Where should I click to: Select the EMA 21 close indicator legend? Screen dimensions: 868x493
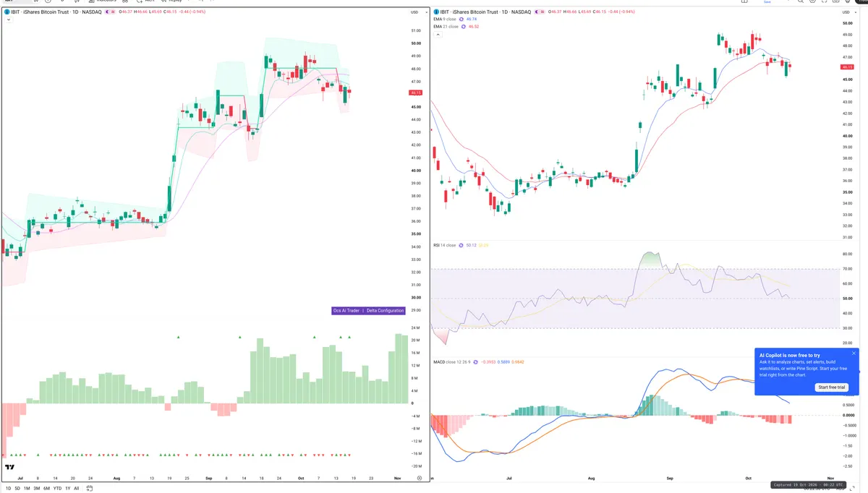(x=446, y=26)
